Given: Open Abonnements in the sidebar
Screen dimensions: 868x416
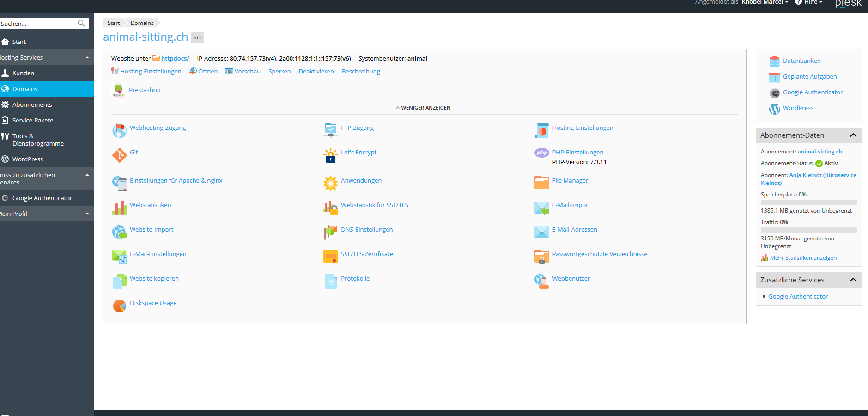Looking at the screenshot, I should point(47,105).
